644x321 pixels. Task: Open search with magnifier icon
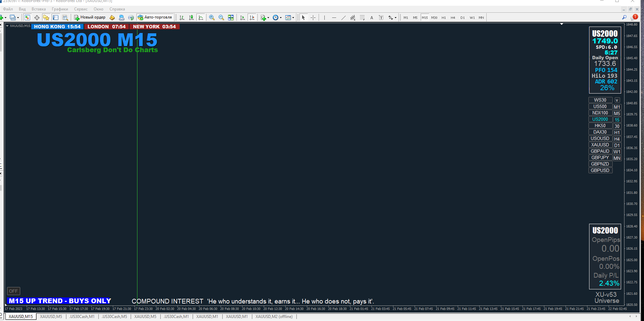pos(624,17)
